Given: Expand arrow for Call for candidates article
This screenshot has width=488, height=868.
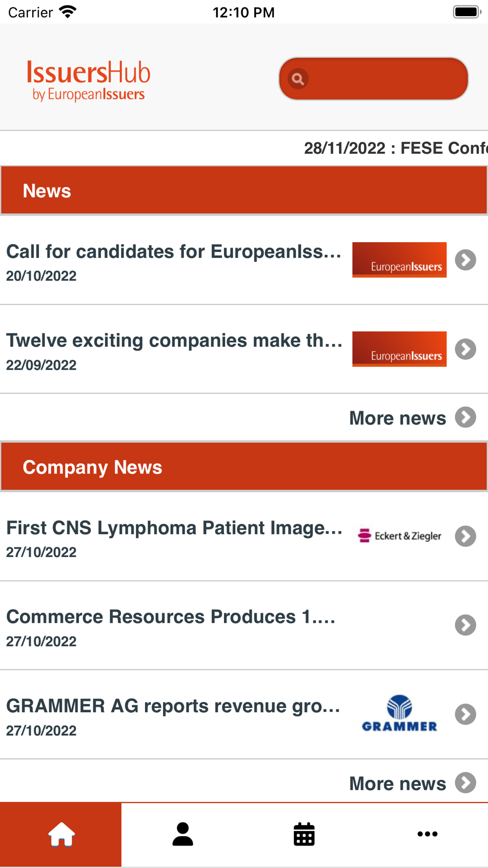Looking at the screenshot, I should [x=466, y=260].
